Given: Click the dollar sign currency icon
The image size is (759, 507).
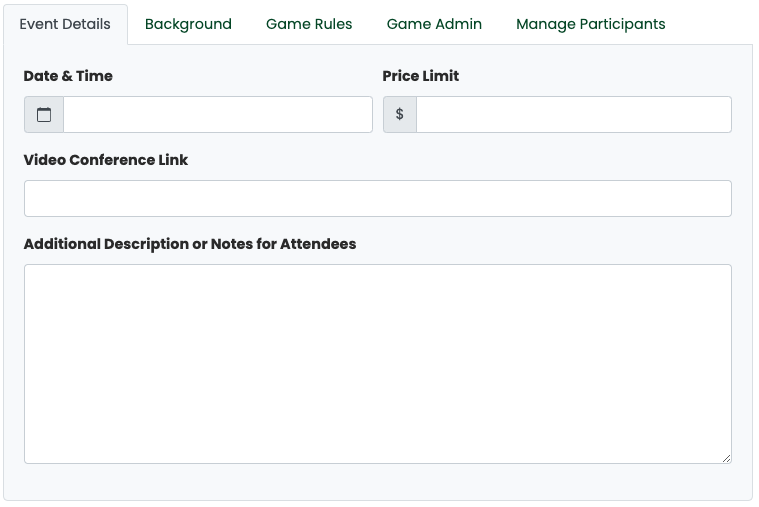Looking at the screenshot, I should pos(400,115).
